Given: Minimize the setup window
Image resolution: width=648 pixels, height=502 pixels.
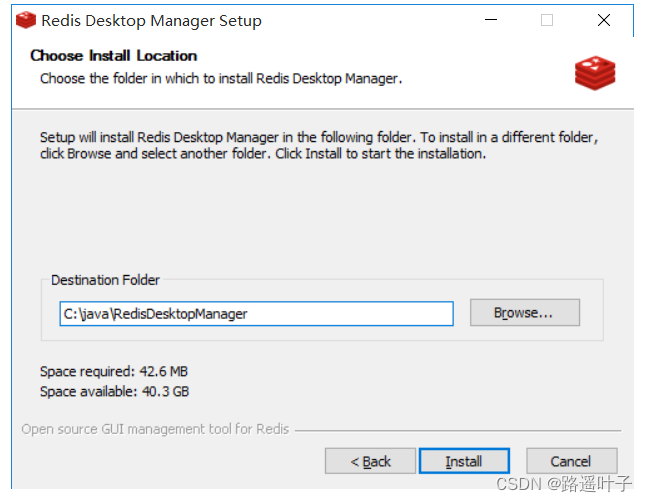Looking at the screenshot, I should pos(491,20).
